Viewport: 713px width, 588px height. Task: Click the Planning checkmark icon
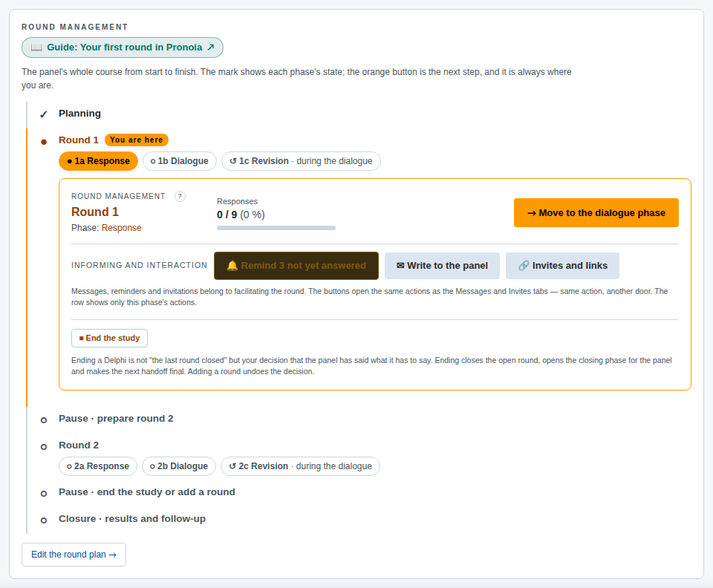pos(44,114)
